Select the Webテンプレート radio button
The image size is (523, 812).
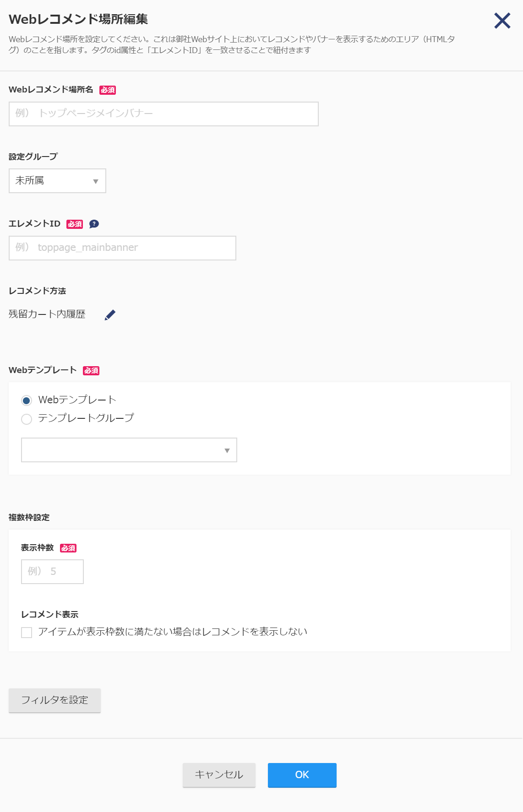point(27,401)
